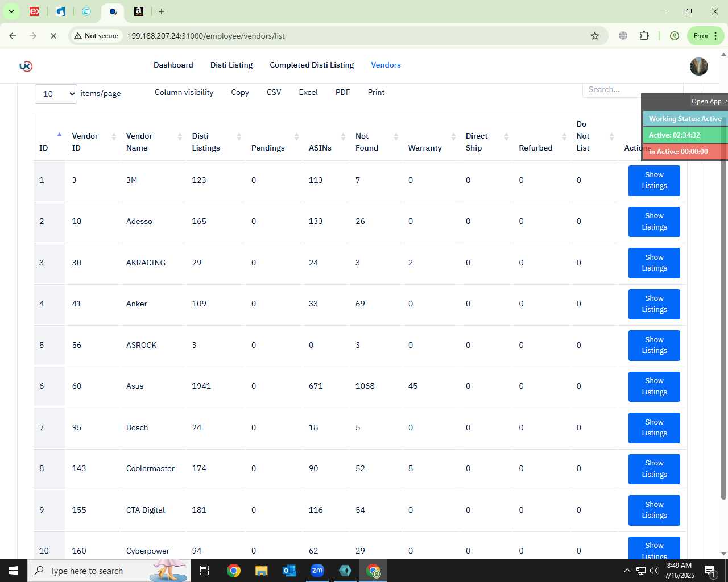Click the volume icon in system tray
Image resolution: width=728 pixels, height=582 pixels.
653,571
